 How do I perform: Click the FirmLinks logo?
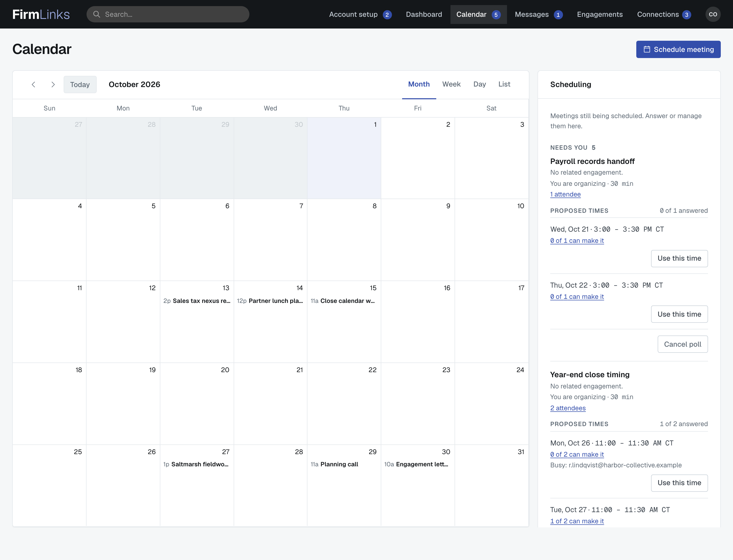[41, 14]
